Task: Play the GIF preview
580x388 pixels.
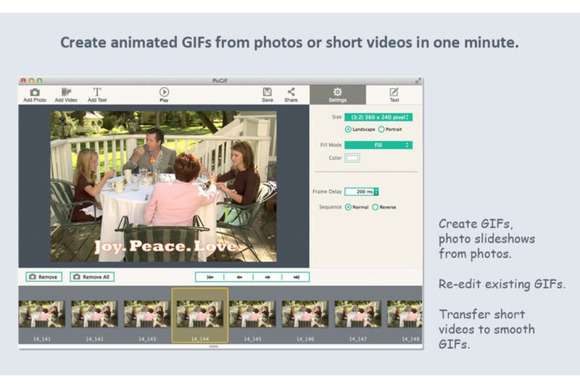Action: tap(164, 92)
